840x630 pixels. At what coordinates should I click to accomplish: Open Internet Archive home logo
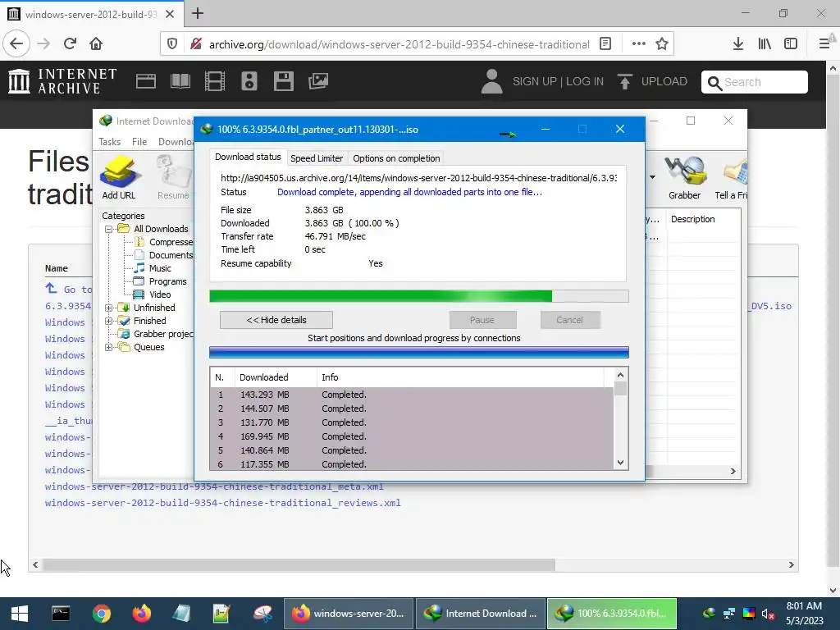pos(62,81)
